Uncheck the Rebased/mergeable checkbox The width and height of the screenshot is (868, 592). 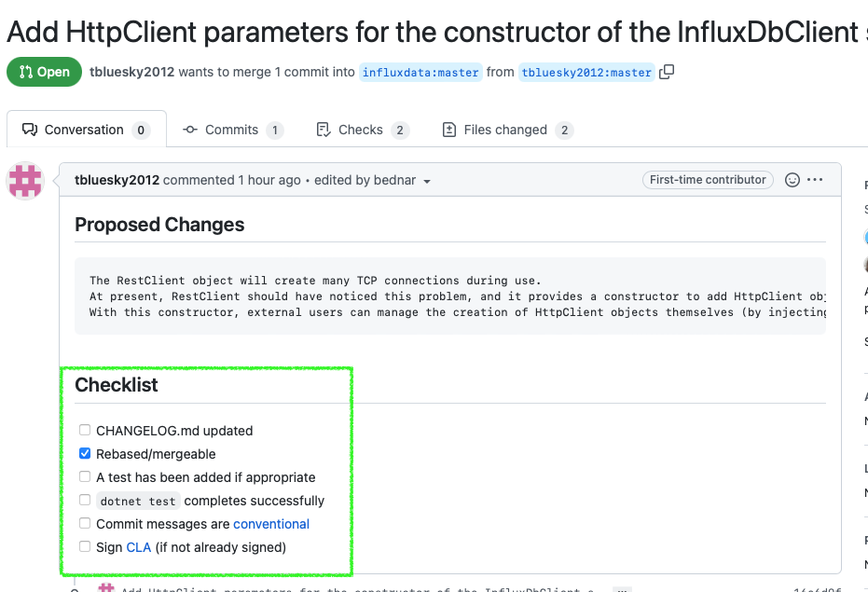click(x=85, y=453)
